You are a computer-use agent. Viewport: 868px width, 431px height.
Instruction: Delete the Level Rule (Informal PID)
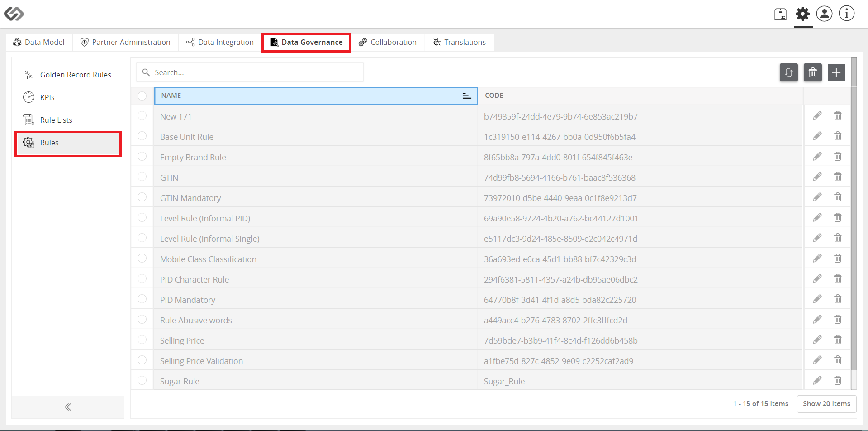[x=837, y=218]
